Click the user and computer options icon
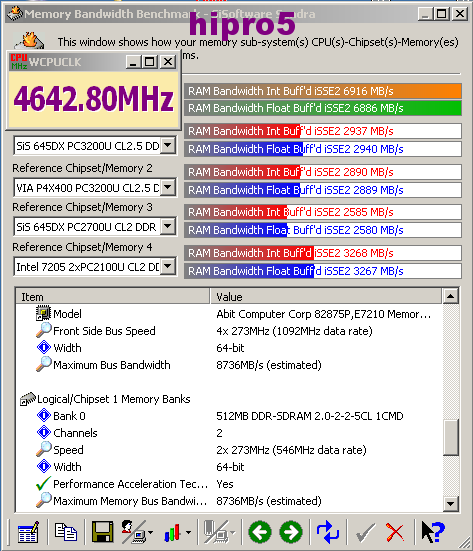 tap(134, 532)
